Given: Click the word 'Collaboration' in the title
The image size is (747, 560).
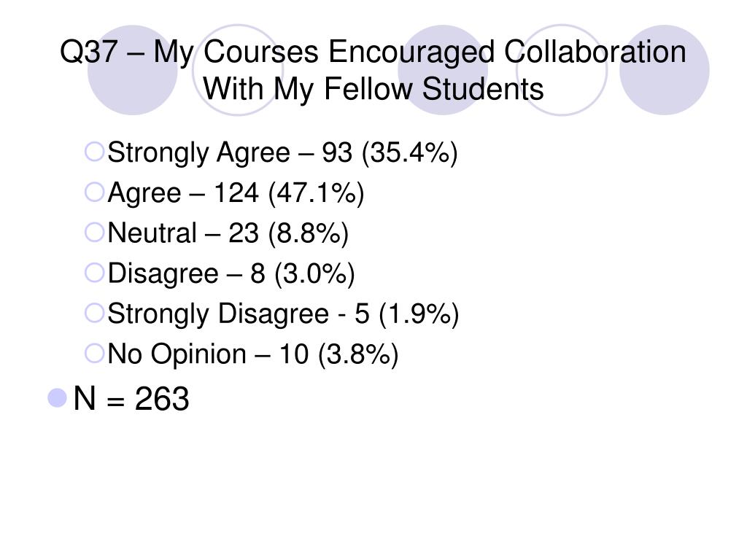Looking at the screenshot, I should click(595, 52).
